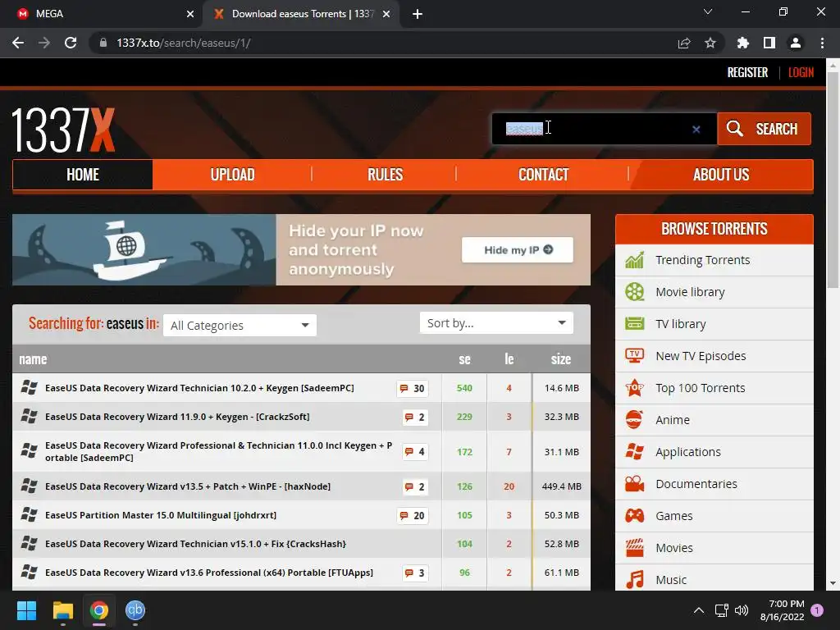Screen dimensions: 840x630
Task: Open the Chrome extensions puzzle icon
Action: 742,43
